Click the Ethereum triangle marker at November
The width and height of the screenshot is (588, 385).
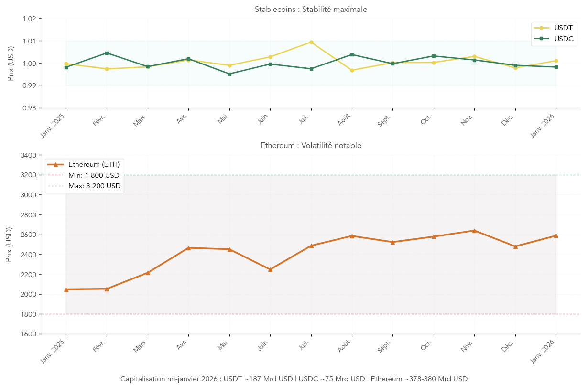pos(474,231)
